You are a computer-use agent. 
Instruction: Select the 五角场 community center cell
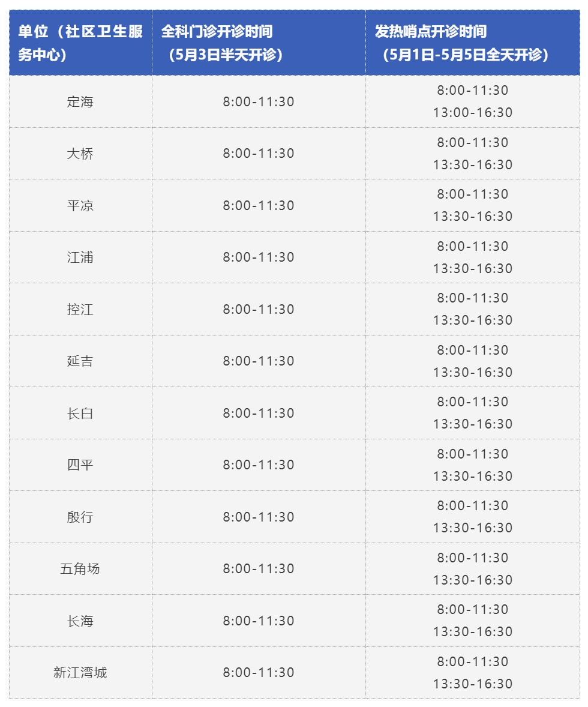pyautogui.click(x=80, y=569)
